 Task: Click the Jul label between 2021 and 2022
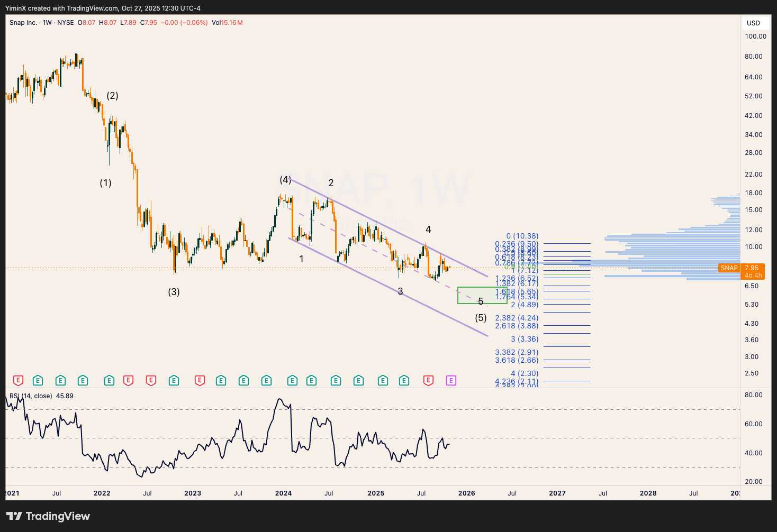(x=57, y=493)
